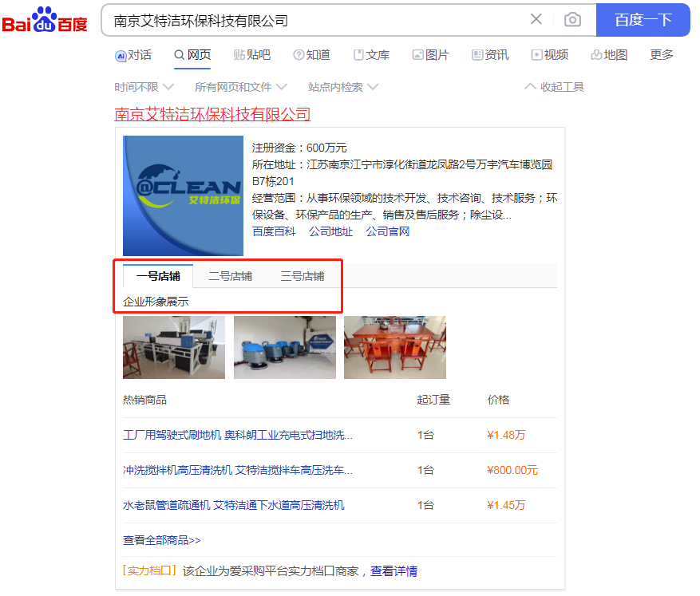700x596 pixels.
Task: Select the 一号店铺 tab
Action: pyautogui.click(x=158, y=276)
